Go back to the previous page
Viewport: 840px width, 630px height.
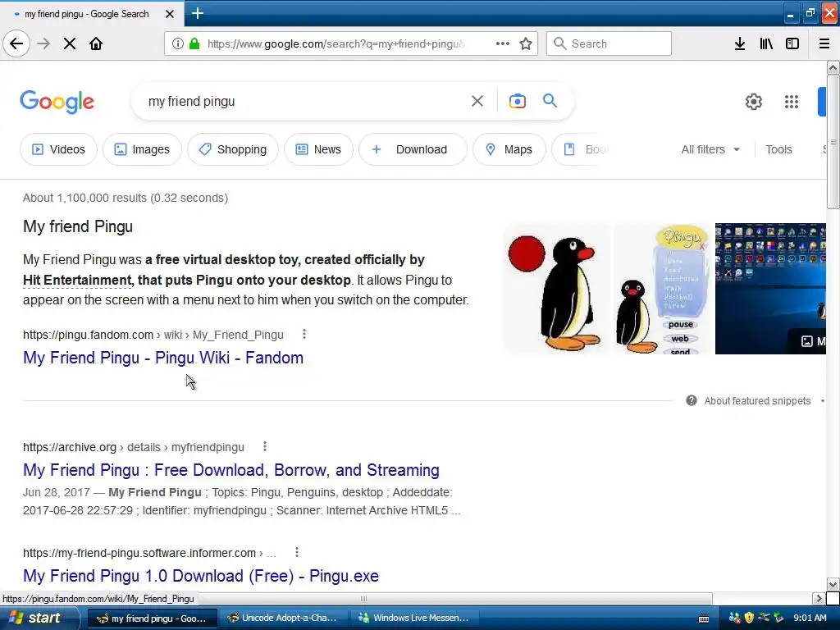(16, 43)
